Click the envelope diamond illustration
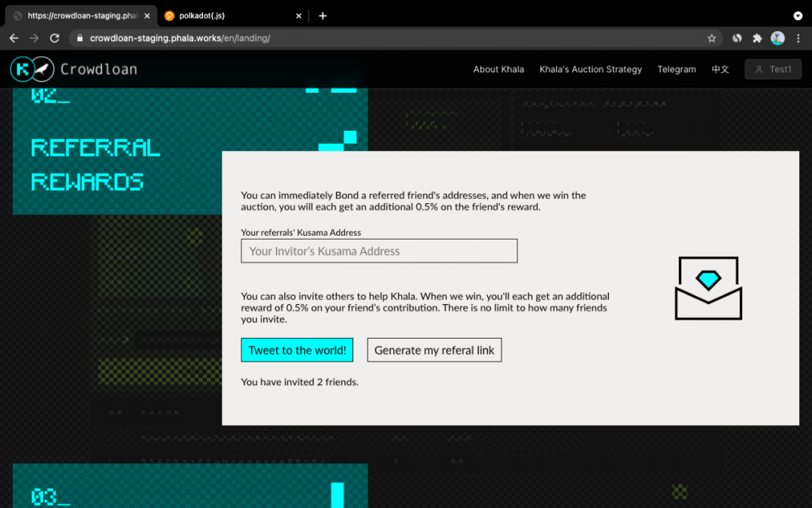The image size is (812, 508). click(x=708, y=289)
